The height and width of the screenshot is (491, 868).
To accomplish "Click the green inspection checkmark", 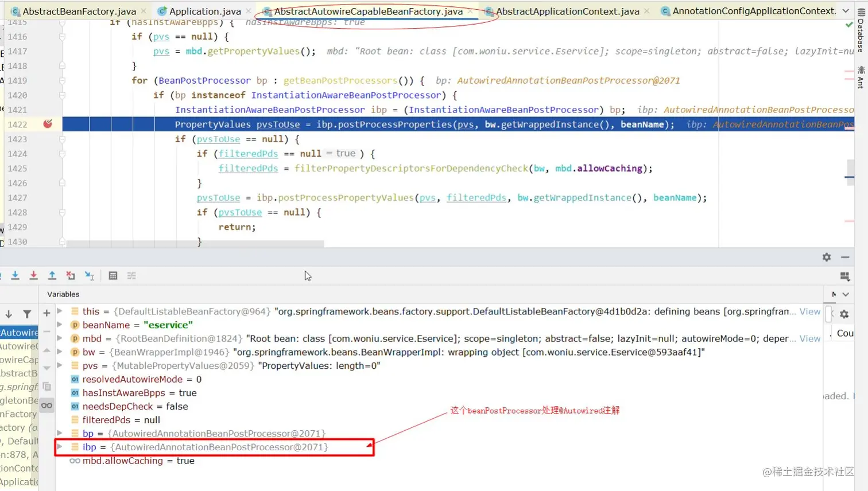I will point(849,25).
